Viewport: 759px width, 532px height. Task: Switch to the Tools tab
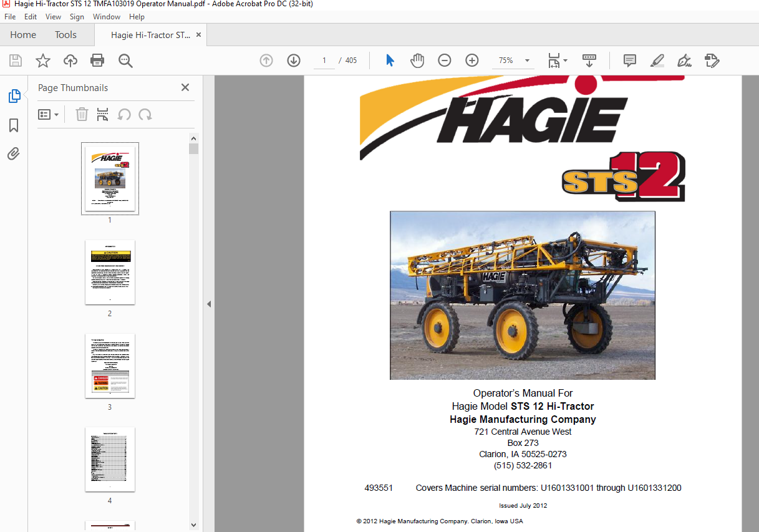pyautogui.click(x=65, y=35)
